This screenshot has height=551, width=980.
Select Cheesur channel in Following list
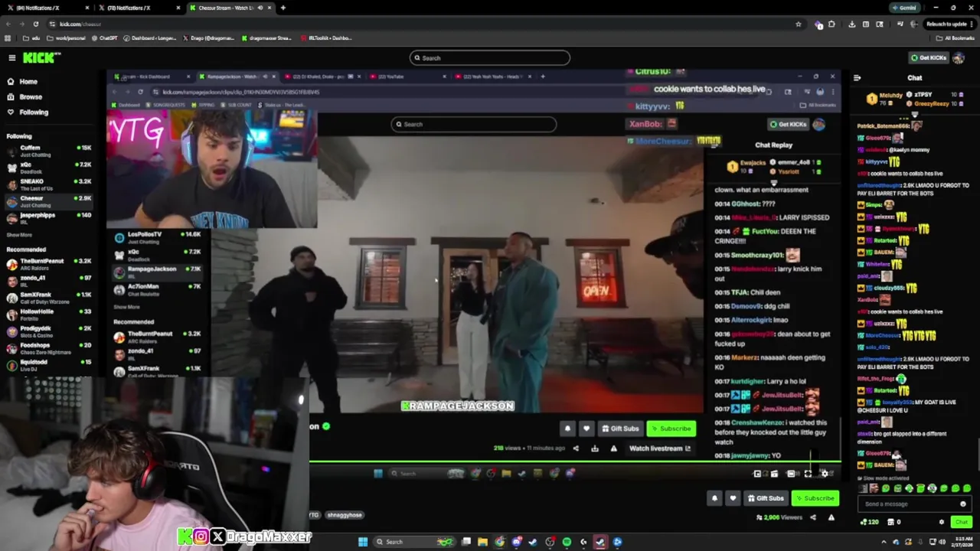point(47,201)
